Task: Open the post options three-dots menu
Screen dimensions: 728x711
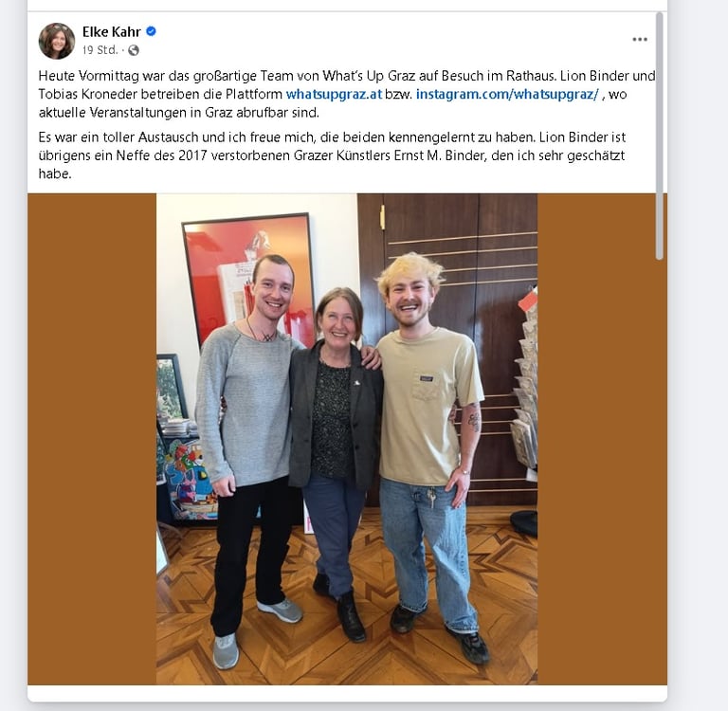Action: (x=639, y=40)
